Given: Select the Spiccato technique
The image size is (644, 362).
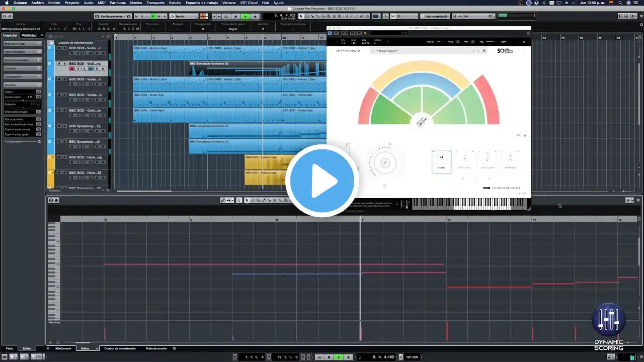Looking at the screenshot, I should tap(464, 161).
